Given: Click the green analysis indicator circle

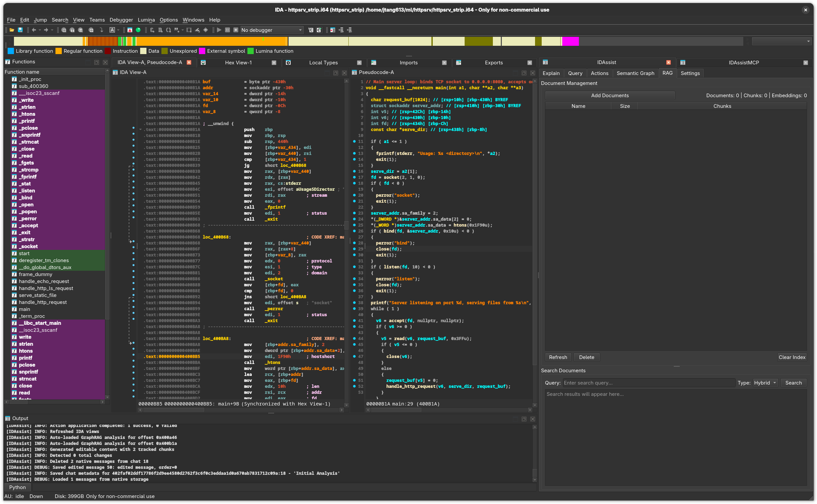Looking at the screenshot, I should point(138,30).
